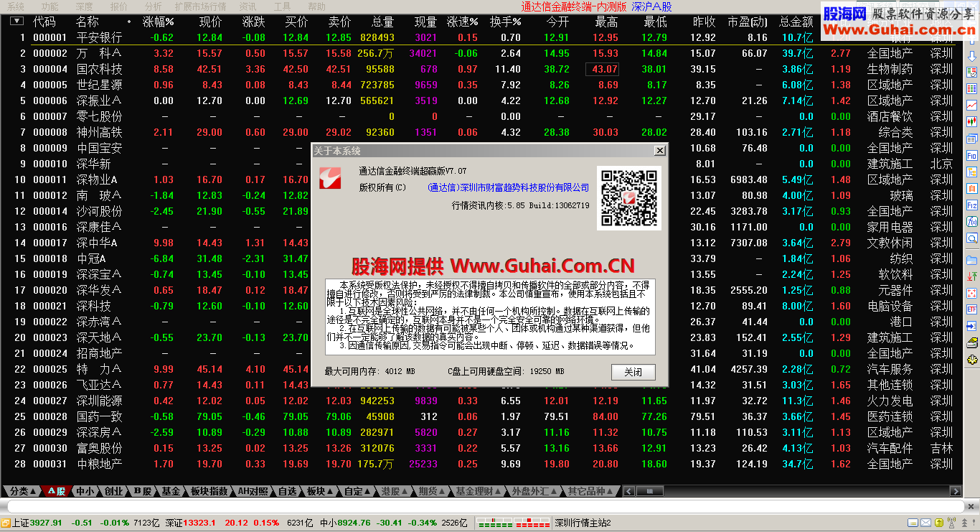Click the status bar icon left of 上证
980x532 pixels.
point(5,523)
